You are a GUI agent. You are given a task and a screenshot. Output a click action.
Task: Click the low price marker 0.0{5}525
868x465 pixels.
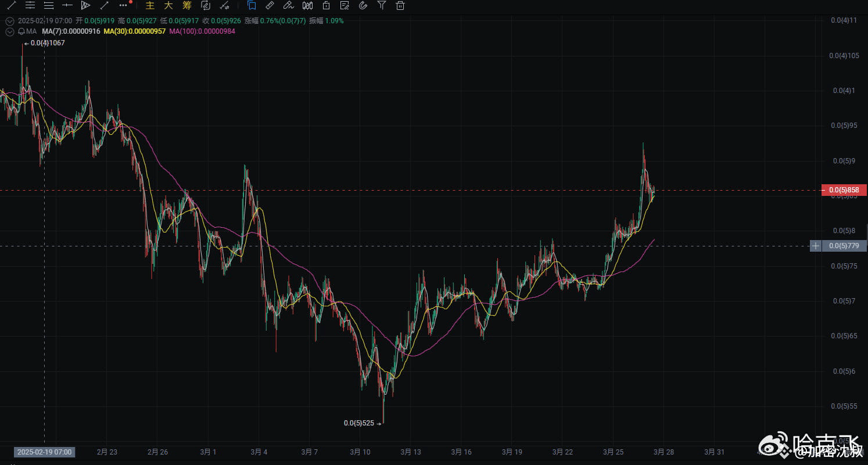(x=358, y=423)
